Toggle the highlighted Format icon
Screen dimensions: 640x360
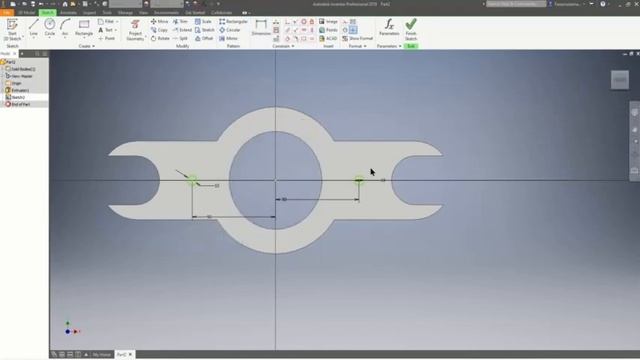click(x=353, y=30)
